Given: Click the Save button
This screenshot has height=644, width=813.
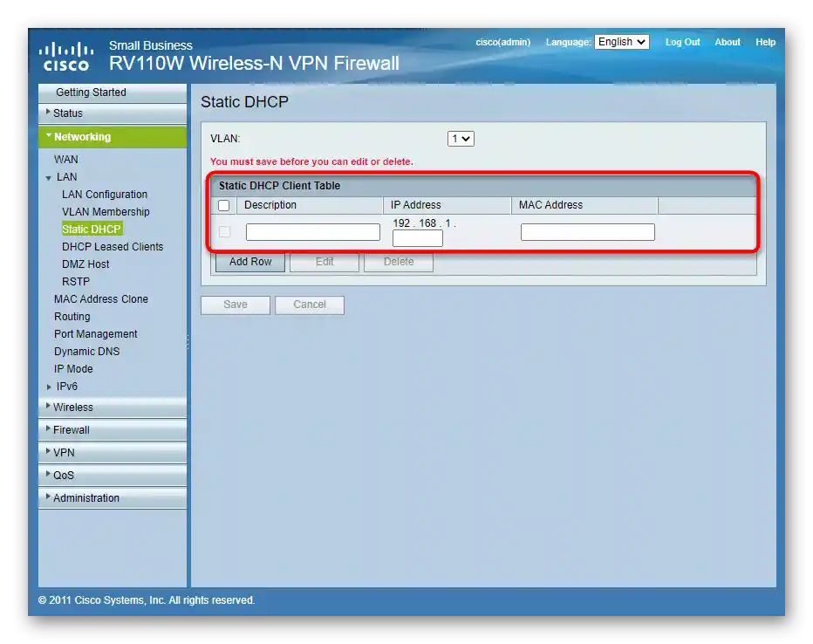Looking at the screenshot, I should [236, 305].
